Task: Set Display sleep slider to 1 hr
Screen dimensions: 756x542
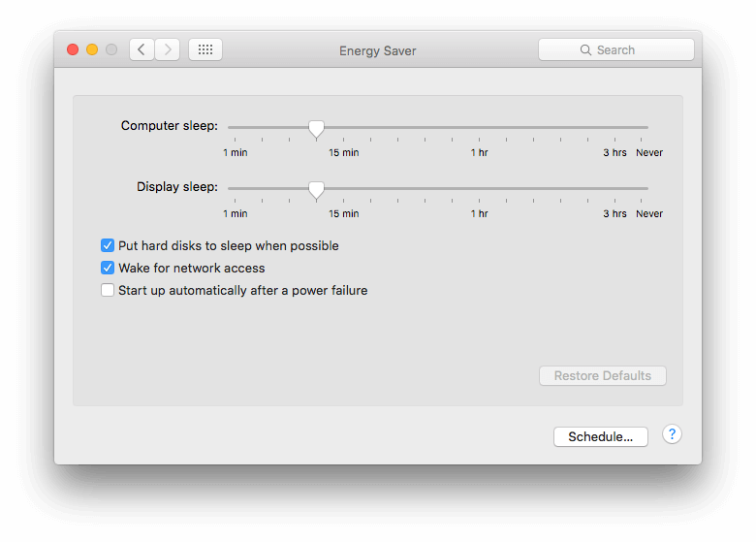Action: (x=479, y=188)
